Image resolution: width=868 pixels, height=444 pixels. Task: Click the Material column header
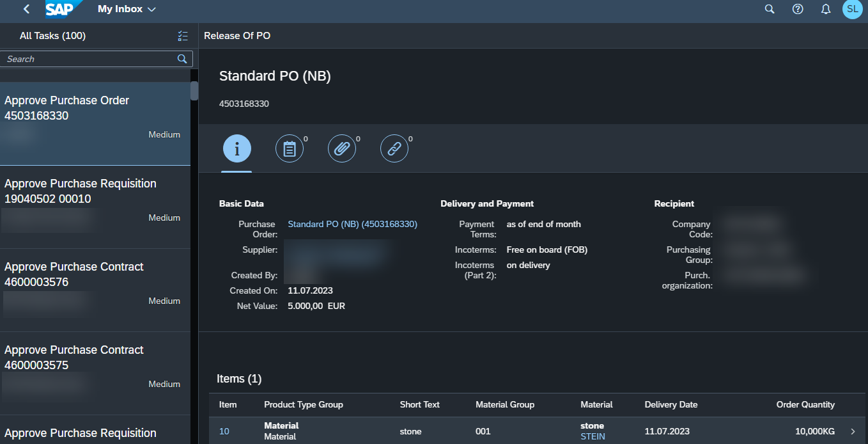pos(596,404)
